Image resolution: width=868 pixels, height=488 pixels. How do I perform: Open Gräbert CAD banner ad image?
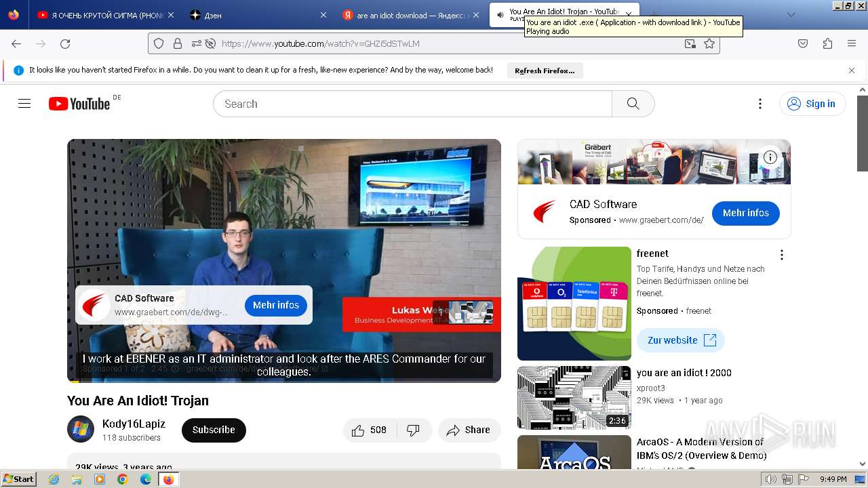654,162
